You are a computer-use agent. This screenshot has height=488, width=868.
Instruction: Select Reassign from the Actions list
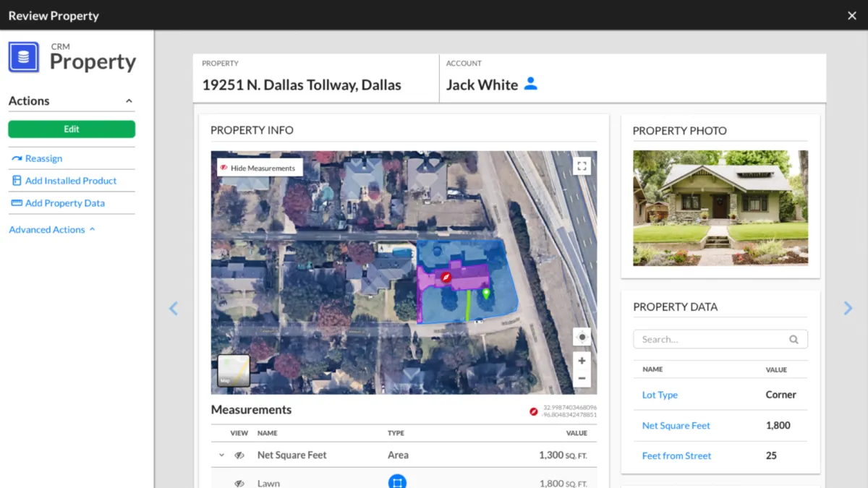43,158
